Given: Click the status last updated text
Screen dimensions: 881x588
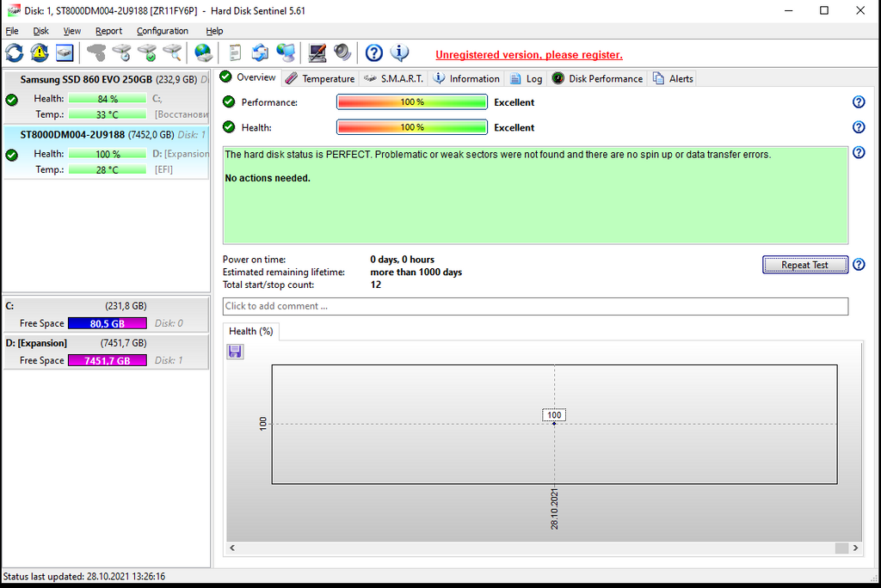Looking at the screenshot, I should click(x=84, y=576).
